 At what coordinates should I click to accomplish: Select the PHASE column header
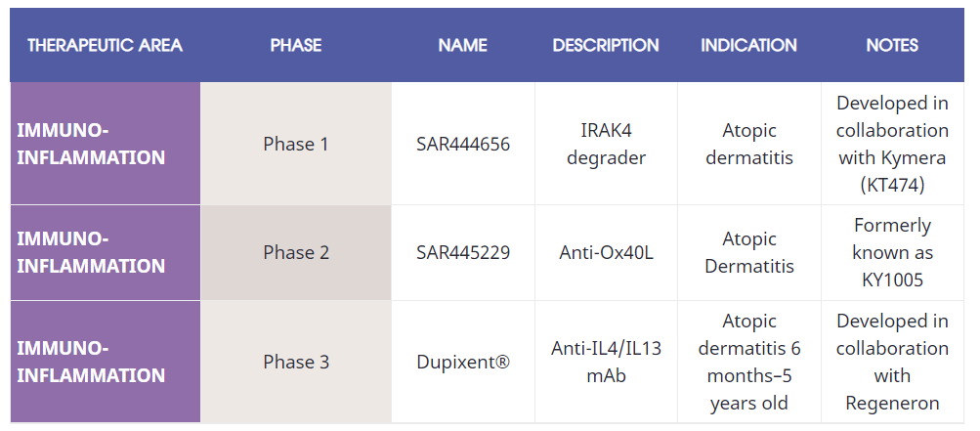click(x=296, y=45)
